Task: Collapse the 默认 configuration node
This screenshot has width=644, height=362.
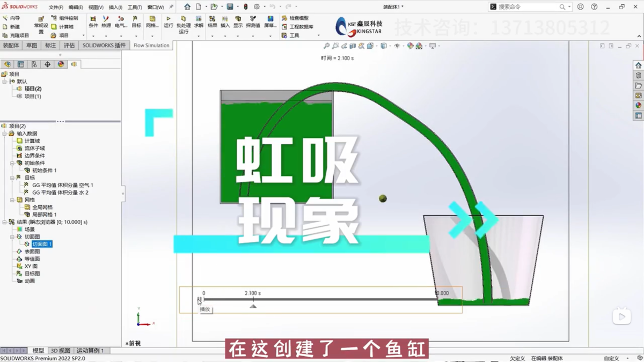Action: pos(5,82)
